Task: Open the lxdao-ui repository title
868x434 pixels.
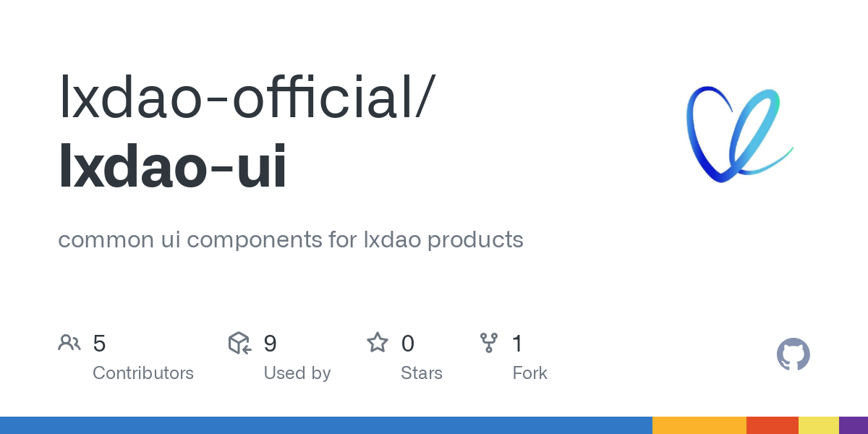Action: [173, 167]
